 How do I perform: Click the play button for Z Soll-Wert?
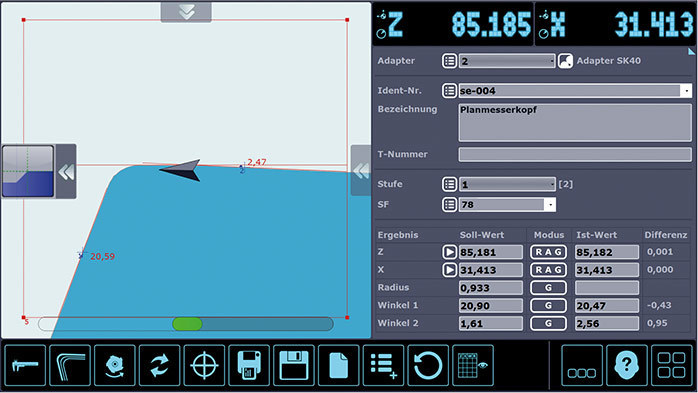[x=450, y=252]
